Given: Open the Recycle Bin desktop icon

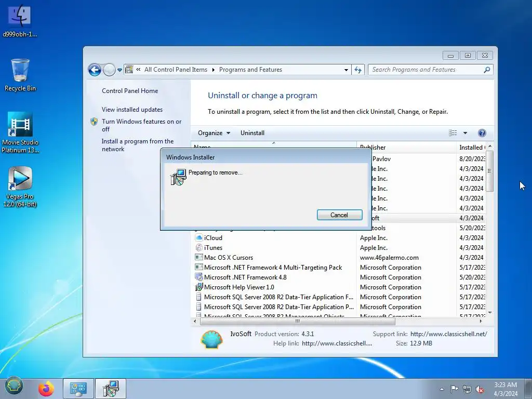Looking at the screenshot, I should (20, 75).
